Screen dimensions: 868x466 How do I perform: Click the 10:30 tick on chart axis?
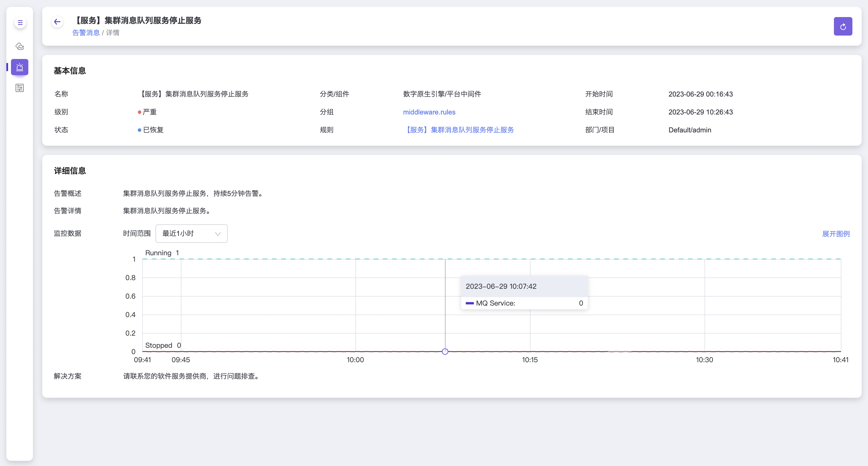tap(704, 360)
